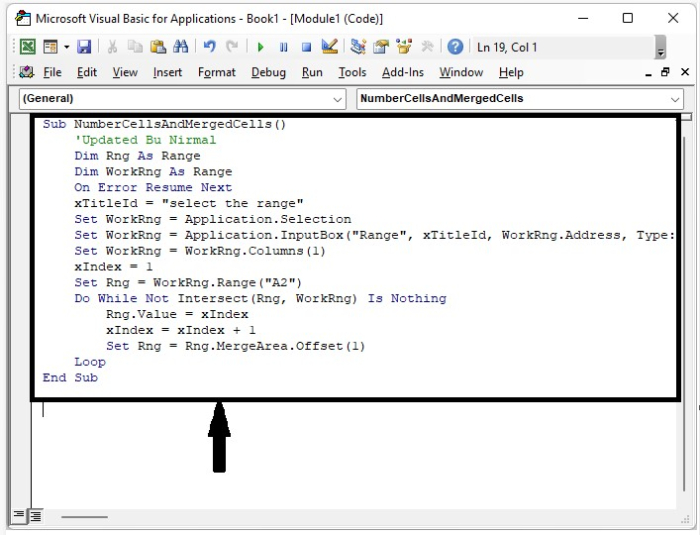Undo last action in toolbar
The image size is (700, 535).
(209, 46)
